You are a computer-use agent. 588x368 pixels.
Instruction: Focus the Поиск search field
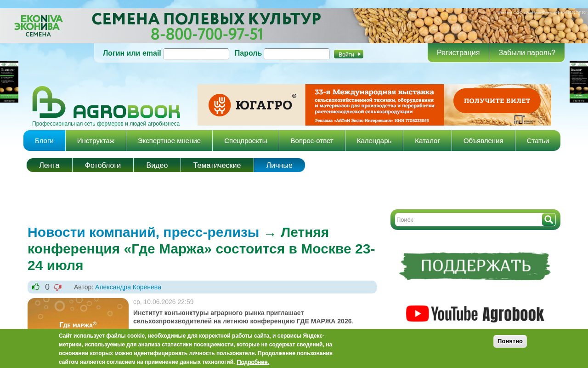coord(468,219)
